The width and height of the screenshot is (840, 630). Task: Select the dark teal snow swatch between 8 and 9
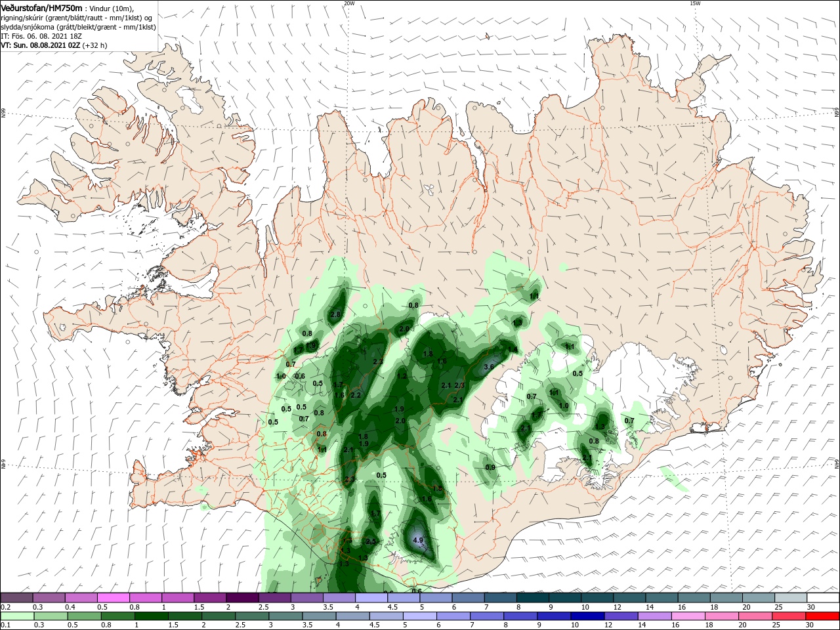[532, 598]
